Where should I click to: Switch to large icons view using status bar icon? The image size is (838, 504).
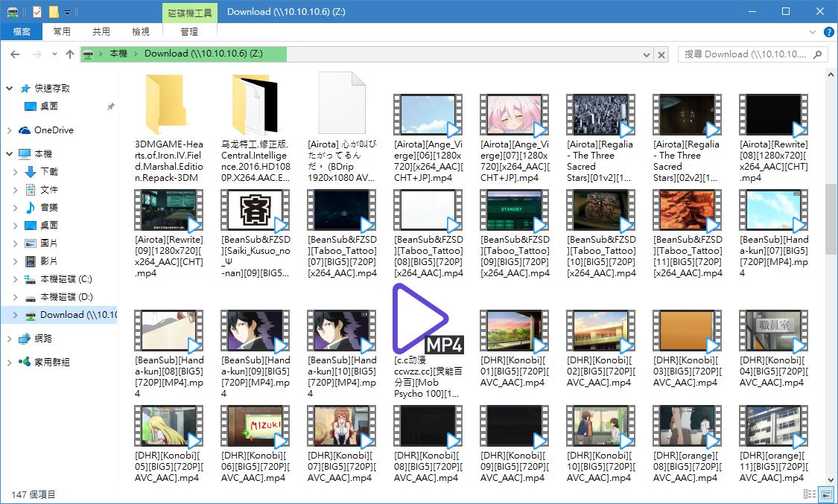coord(826,494)
